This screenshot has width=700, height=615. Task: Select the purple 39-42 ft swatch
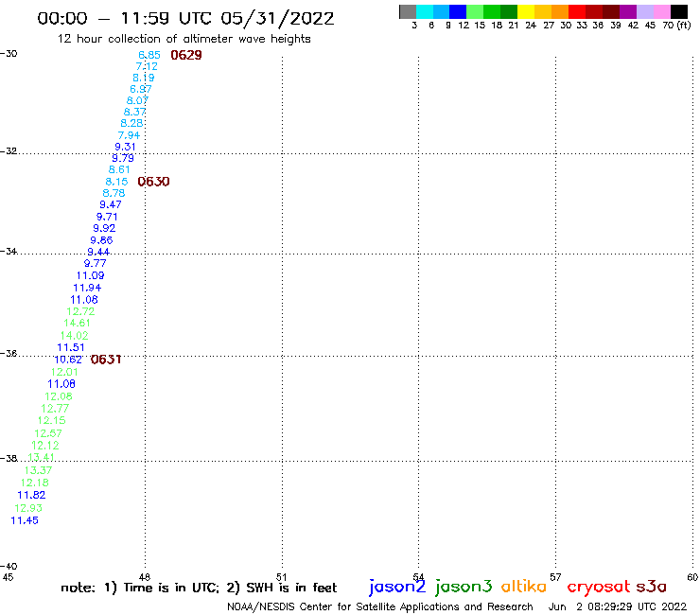point(628,11)
